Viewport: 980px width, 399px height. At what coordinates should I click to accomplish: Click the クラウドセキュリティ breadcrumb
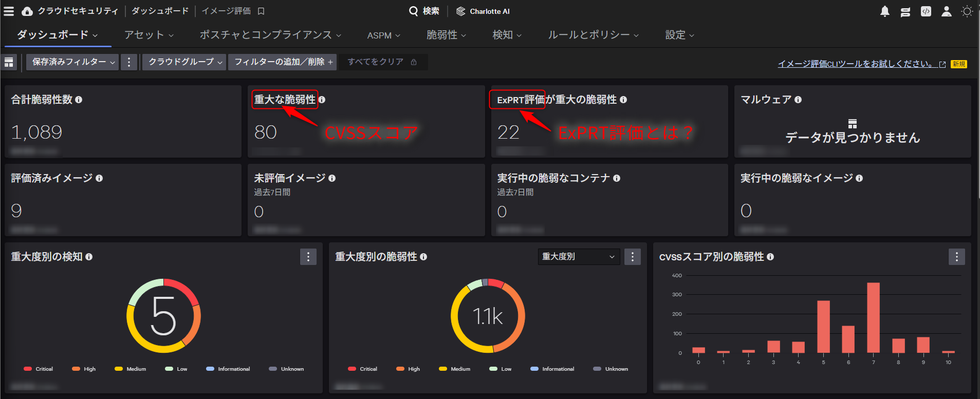tap(78, 11)
